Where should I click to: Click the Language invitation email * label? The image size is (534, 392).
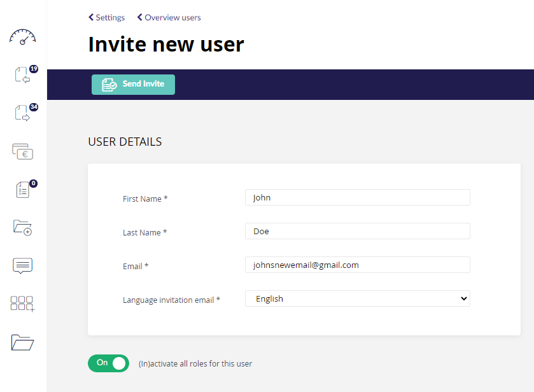tap(171, 300)
